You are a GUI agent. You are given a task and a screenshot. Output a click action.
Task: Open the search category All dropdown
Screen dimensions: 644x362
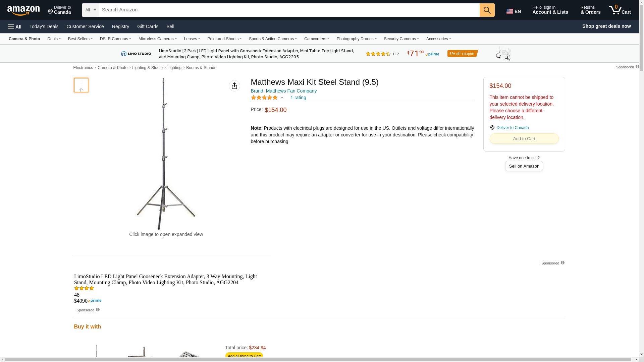click(x=91, y=10)
